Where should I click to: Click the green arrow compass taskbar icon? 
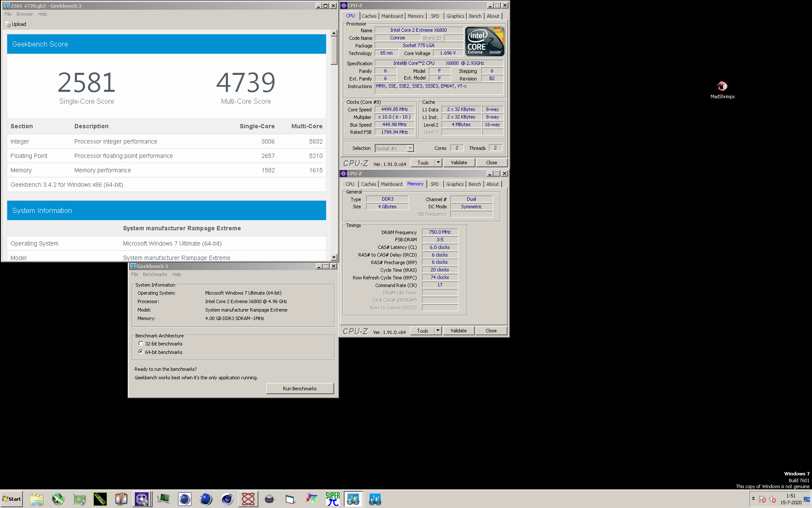(x=58, y=500)
